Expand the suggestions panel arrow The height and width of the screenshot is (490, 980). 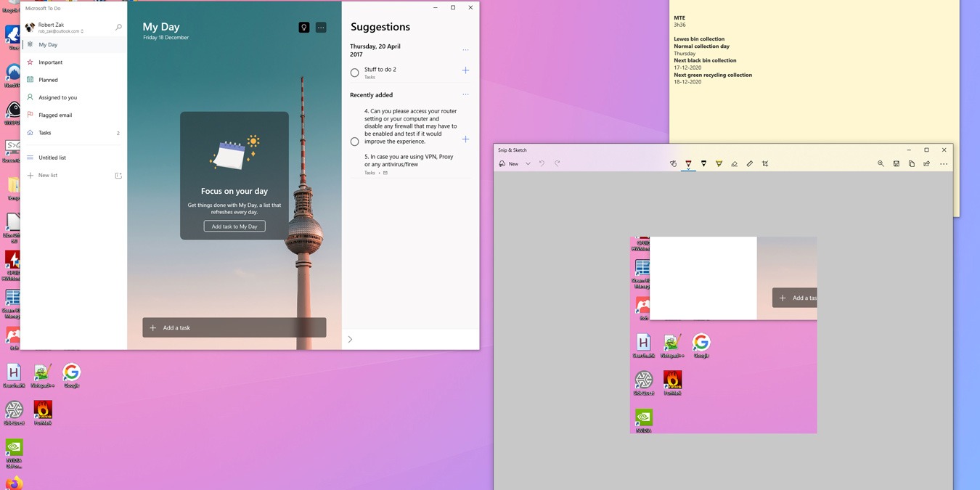[350, 339]
